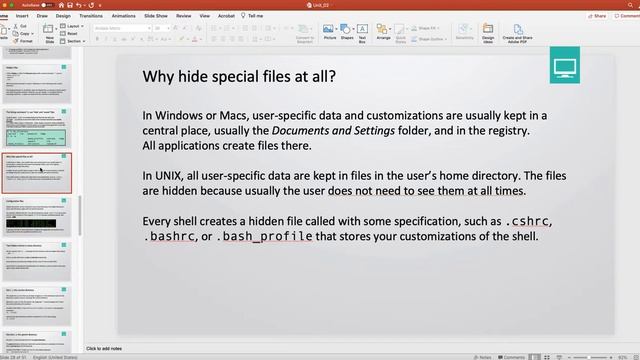Create and Share Adobe PDF
Viewport: 640px width, 360px height.
click(517, 33)
